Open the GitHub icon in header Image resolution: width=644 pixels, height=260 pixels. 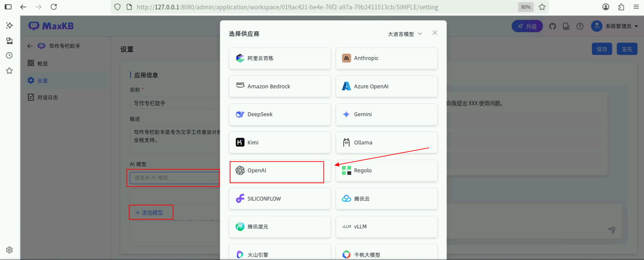point(552,26)
